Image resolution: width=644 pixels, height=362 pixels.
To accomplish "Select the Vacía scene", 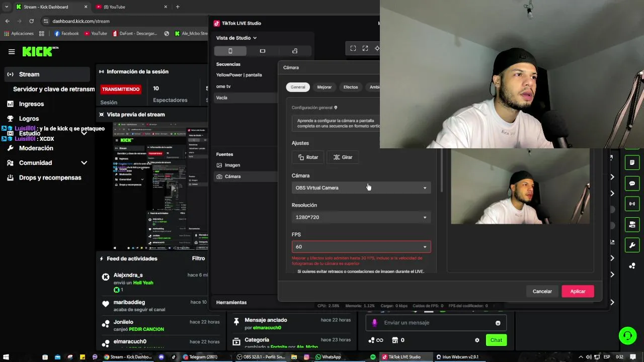I will [246, 98].
